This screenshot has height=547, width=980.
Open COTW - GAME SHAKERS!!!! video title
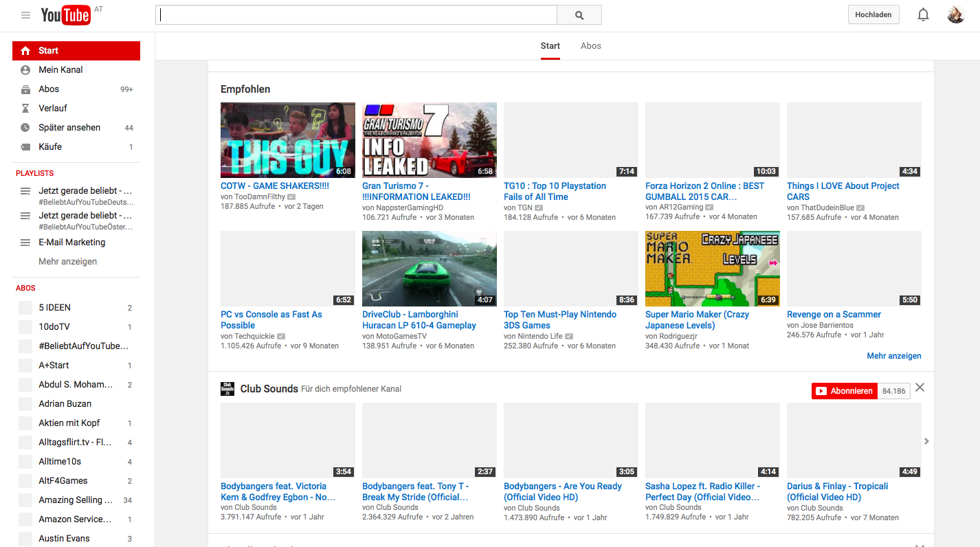pyautogui.click(x=275, y=186)
